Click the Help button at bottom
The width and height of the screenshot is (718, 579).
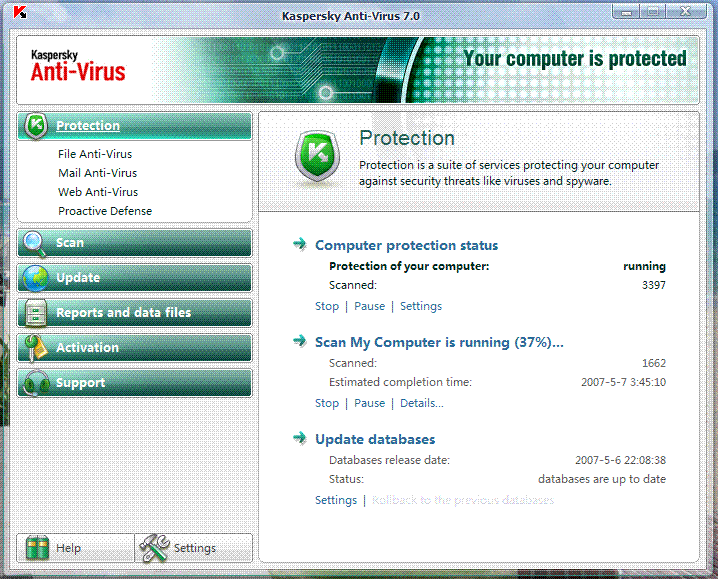point(76,548)
